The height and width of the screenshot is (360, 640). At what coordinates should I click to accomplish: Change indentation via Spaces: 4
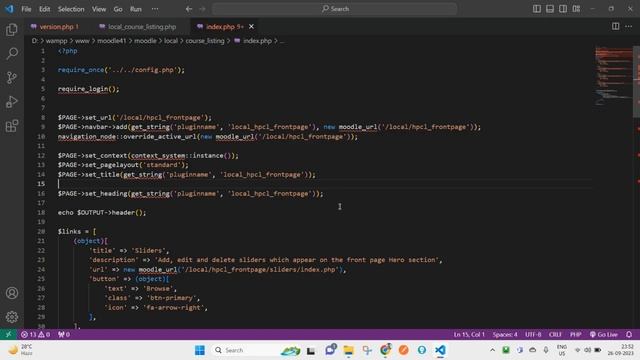coord(505,334)
